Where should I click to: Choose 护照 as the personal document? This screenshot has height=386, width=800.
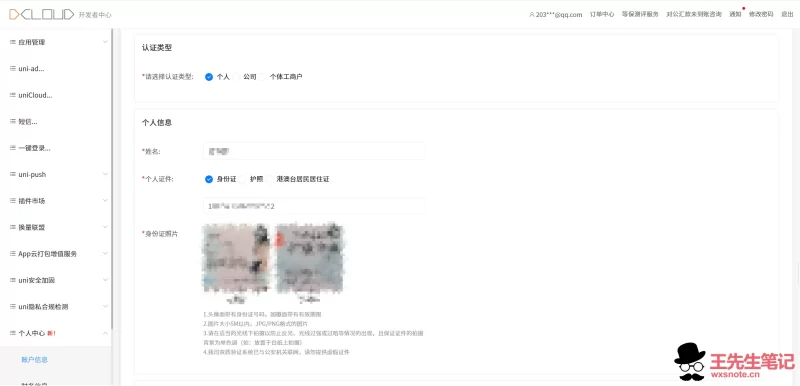tap(243, 179)
